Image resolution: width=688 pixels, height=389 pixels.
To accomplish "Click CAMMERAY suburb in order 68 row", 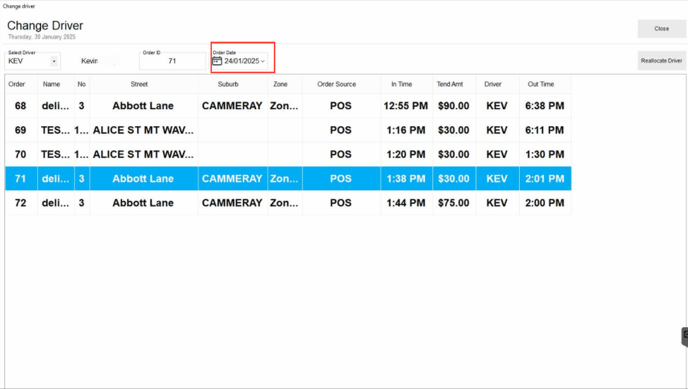I will point(232,106).
